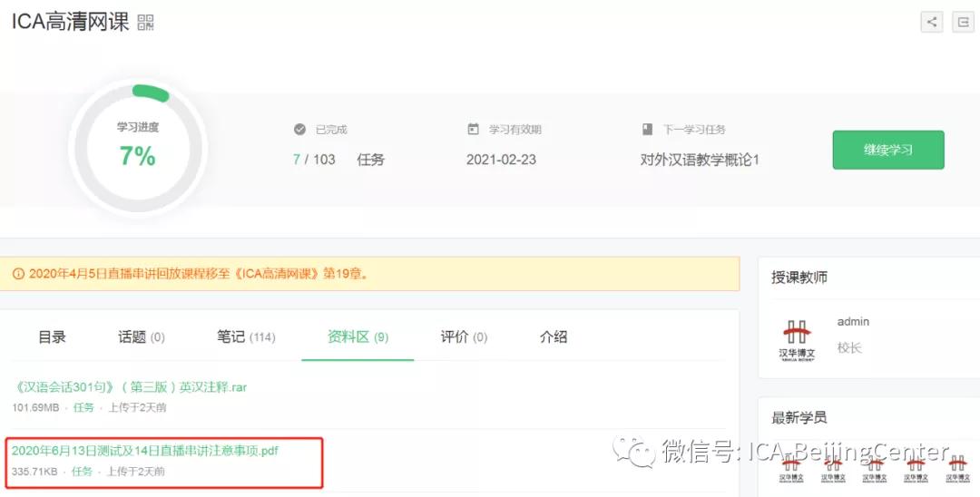Click the book icon beside 下一学习任务
Image resolution: width=980 pixels, height=497 pixels.
[x=647, y=129]
